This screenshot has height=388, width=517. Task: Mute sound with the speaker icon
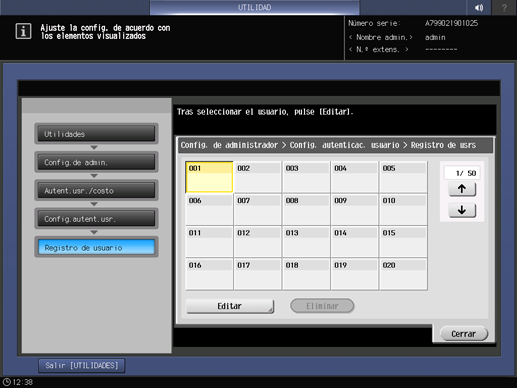[479, 7]
